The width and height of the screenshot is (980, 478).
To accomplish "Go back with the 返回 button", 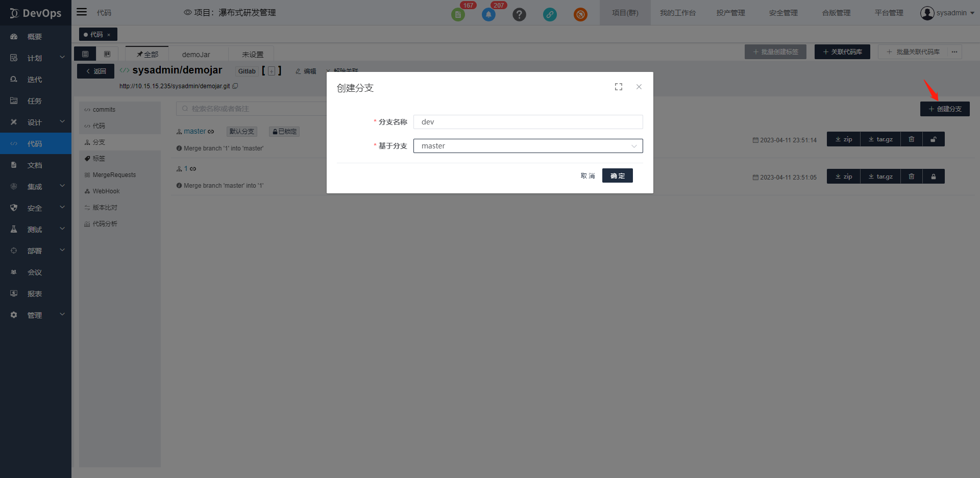I will coord(96,71).
